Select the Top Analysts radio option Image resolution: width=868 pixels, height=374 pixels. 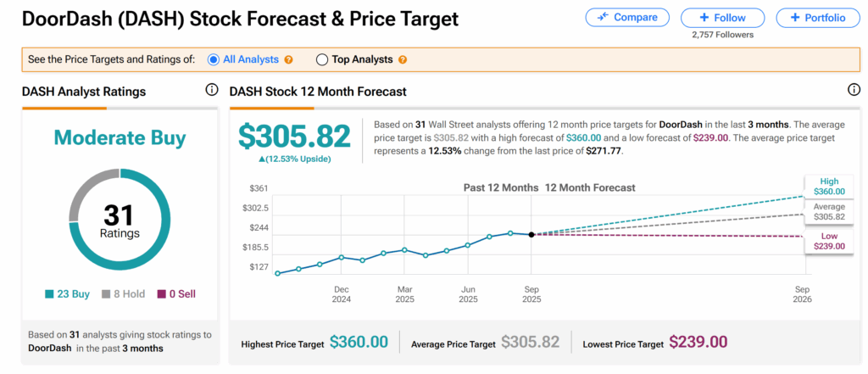322,59
